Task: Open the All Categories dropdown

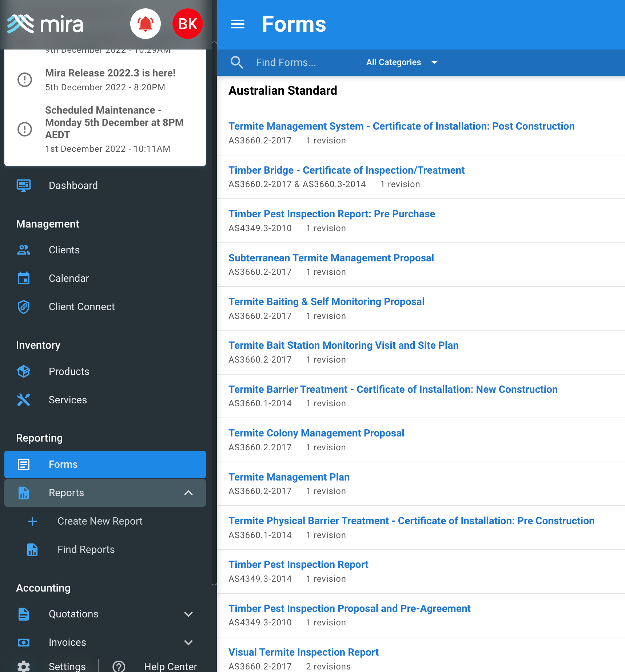Action: coord(402,62)
